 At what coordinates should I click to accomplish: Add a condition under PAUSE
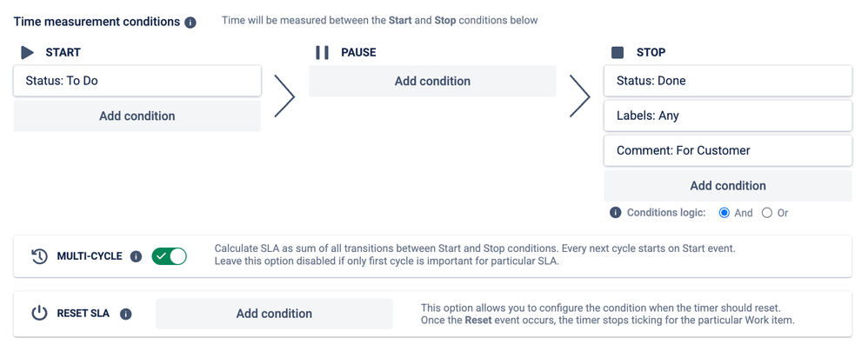432,82
